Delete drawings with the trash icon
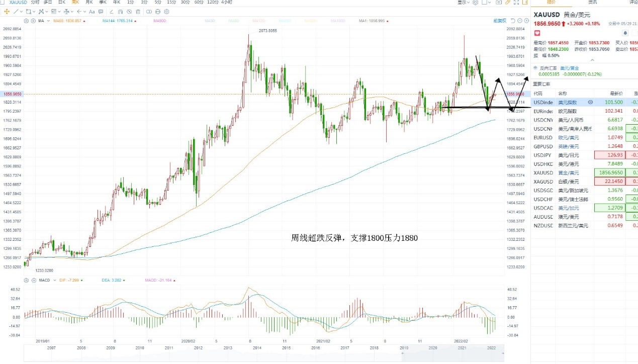638x364 pixels. (x=138, y=12)
